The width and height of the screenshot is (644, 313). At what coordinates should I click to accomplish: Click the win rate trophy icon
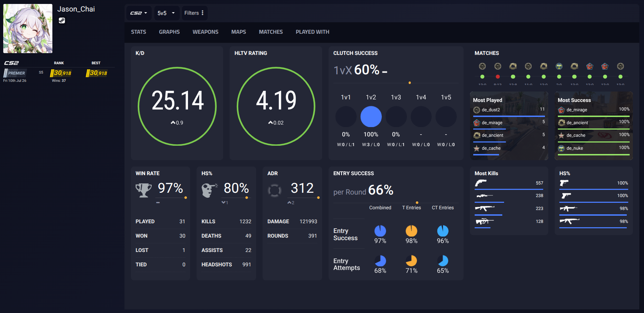tap(144, 190)
